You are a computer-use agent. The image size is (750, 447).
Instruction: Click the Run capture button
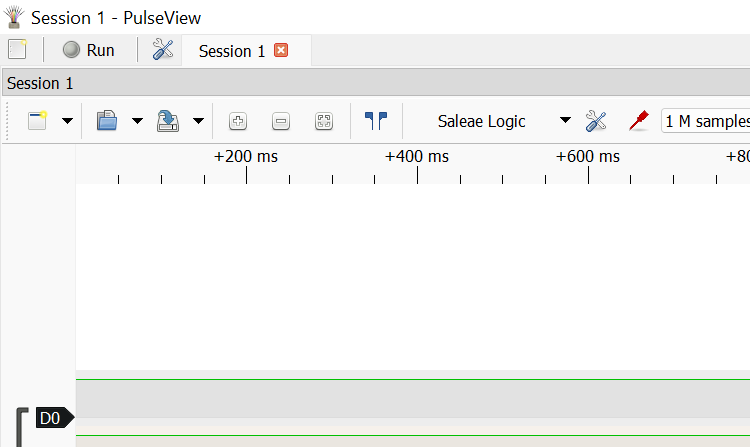tap(89, 50)
